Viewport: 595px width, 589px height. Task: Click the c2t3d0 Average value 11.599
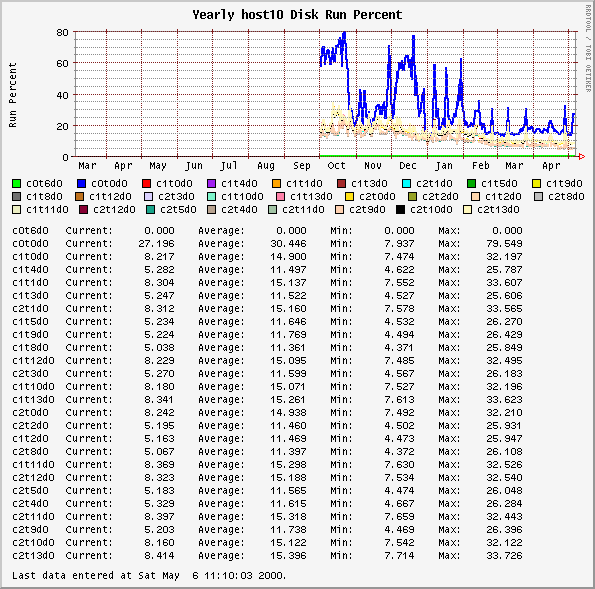288,373
